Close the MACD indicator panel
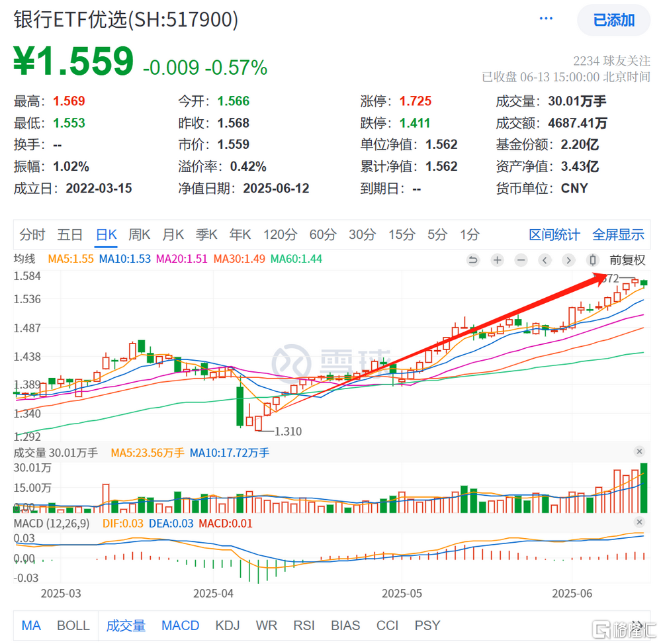The width and height of the screenshot is (661, 644). (x=640, y=522)
